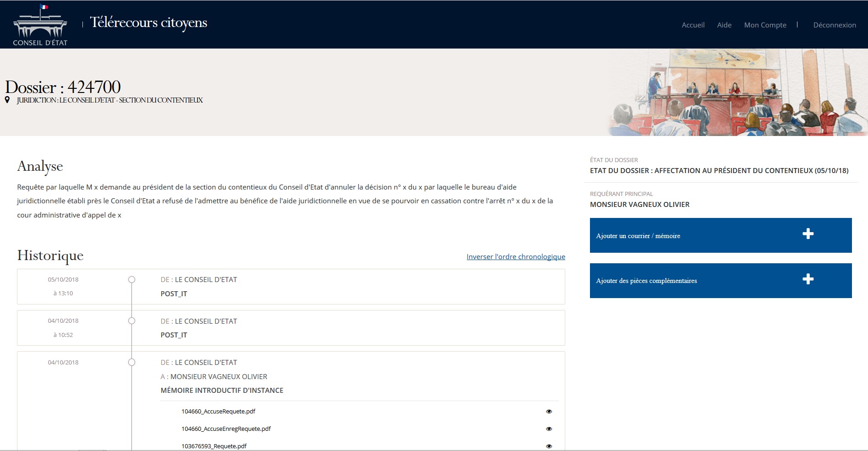Click the location pin icon beside Juridiction
Viewport: 868px width, 451px height.
click(7, 100)
